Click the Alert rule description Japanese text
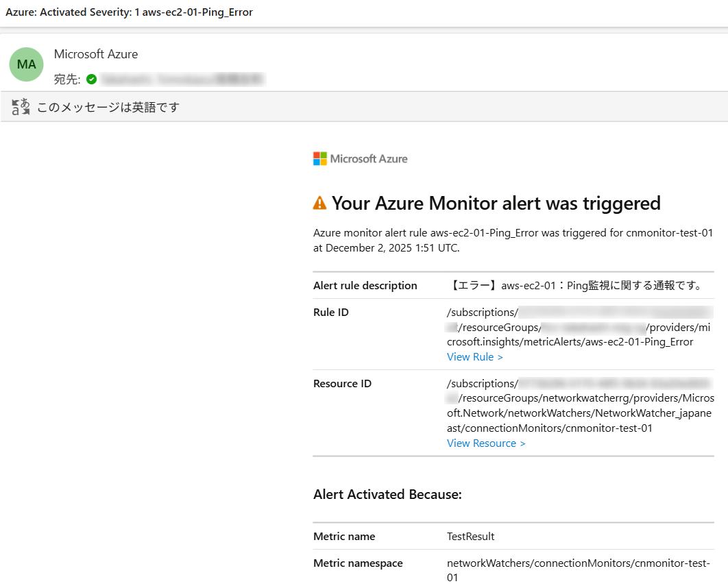Viewport: 728px width, 586px height. (x=575, y=286)
